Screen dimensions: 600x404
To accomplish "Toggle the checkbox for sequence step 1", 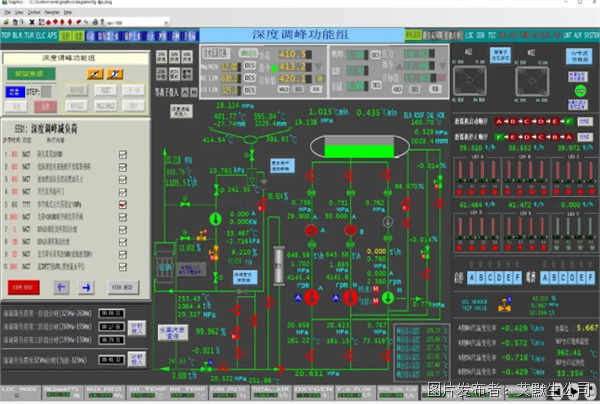I will (x=123, y=155).
